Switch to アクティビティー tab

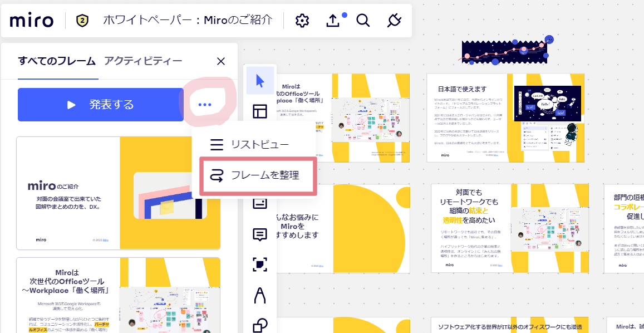(x=143, y=61)
